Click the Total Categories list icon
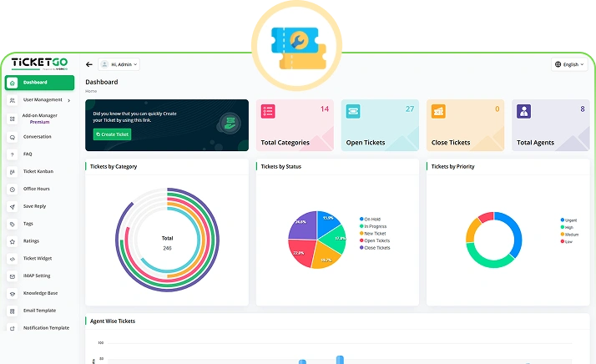Viewport: 596px width, 364px height. (268, 111)
